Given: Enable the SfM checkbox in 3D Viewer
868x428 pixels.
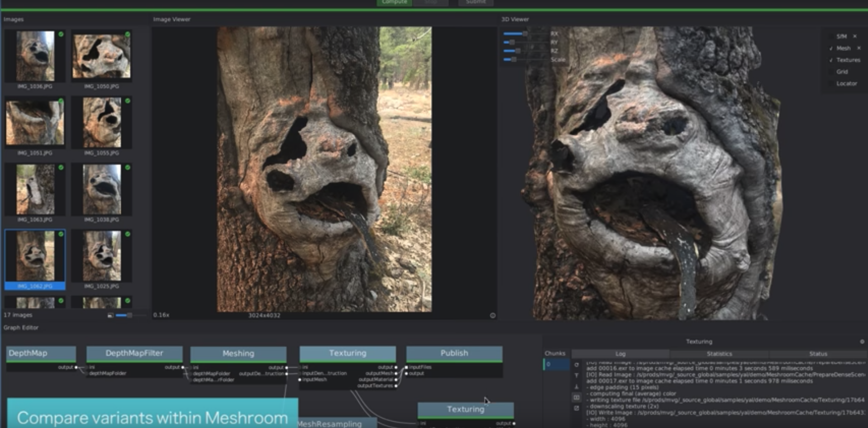Looking at the screenshot, I should [831, 36].
